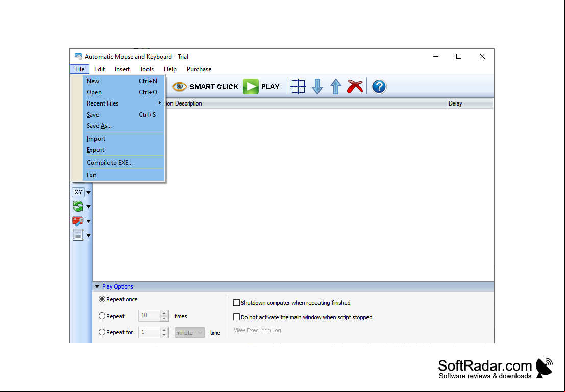Choose Save from the File menu

coord(123,115)
